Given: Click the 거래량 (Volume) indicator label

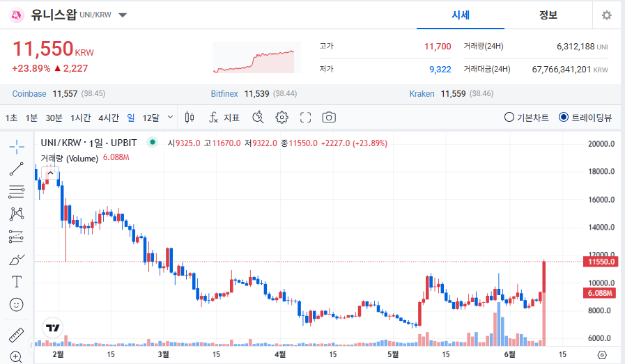Looking at the screenshot, I should pos(70,158).
